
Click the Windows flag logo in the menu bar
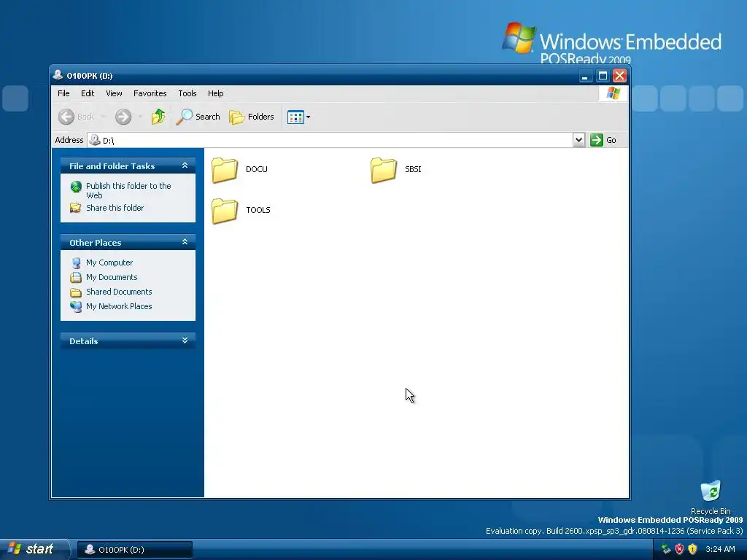pyautogui.click(x=613, y=93)
